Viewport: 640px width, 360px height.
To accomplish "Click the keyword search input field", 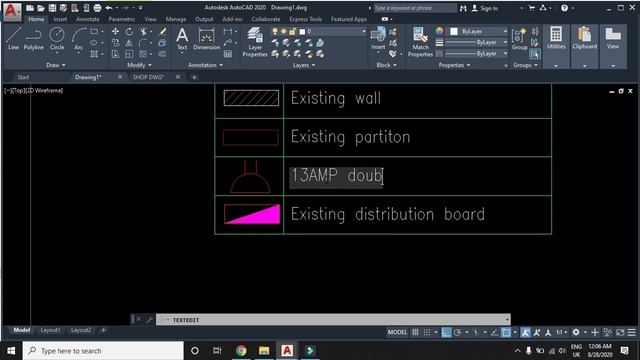I will [416, 8].
